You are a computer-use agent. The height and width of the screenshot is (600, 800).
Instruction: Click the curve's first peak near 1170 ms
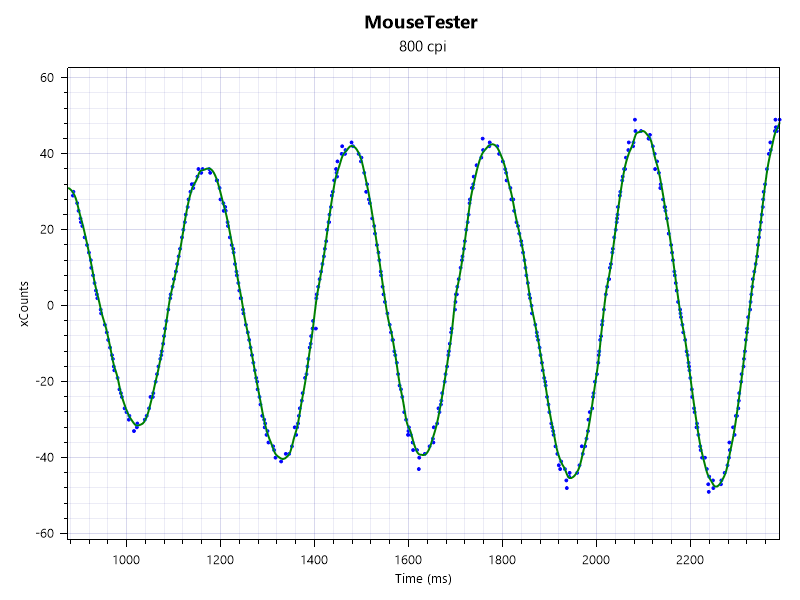(x=206, y=169)
